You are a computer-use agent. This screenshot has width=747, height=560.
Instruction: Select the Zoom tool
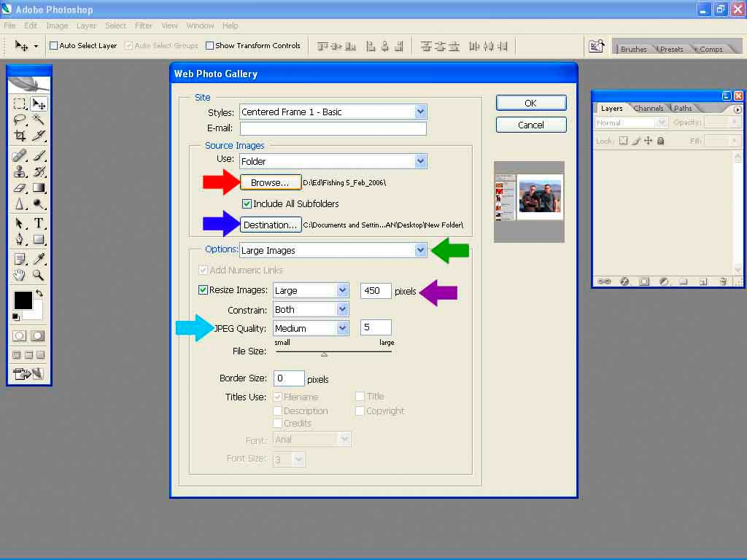(x=39, y=275)
